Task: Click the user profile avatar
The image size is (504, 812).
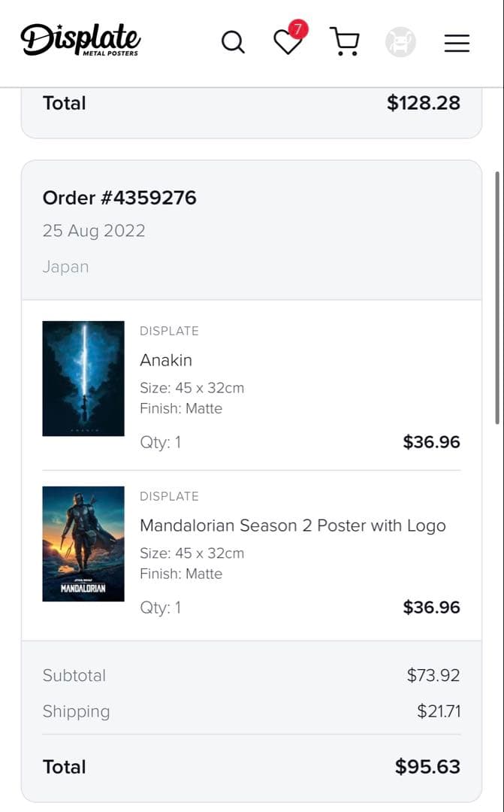Action: click(400, 42)
